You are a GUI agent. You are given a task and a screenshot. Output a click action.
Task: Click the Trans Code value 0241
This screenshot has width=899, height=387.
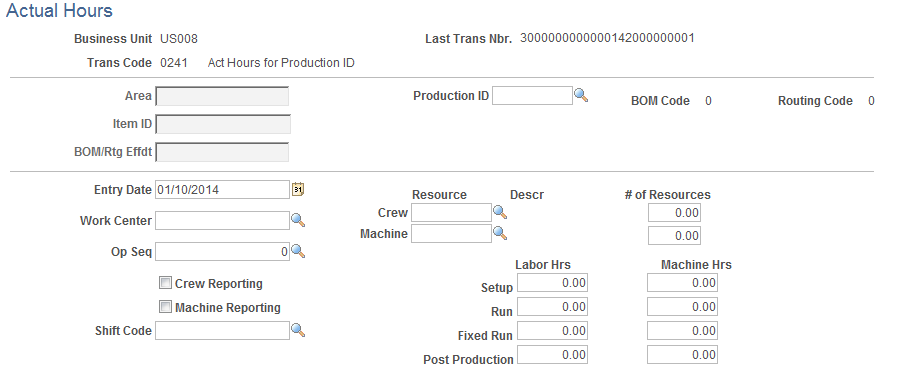[x=174, y=62]
